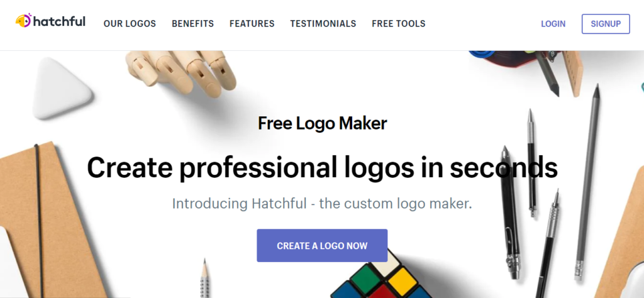Jump to the TESTIMONIALS section

(x=323, y=24)
